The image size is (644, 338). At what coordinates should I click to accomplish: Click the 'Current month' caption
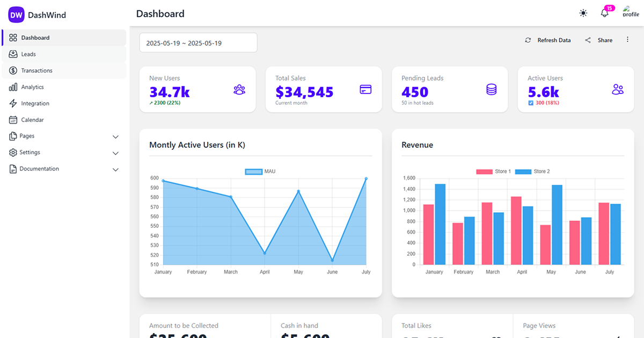pyautogui.click(x=291, y=103)
